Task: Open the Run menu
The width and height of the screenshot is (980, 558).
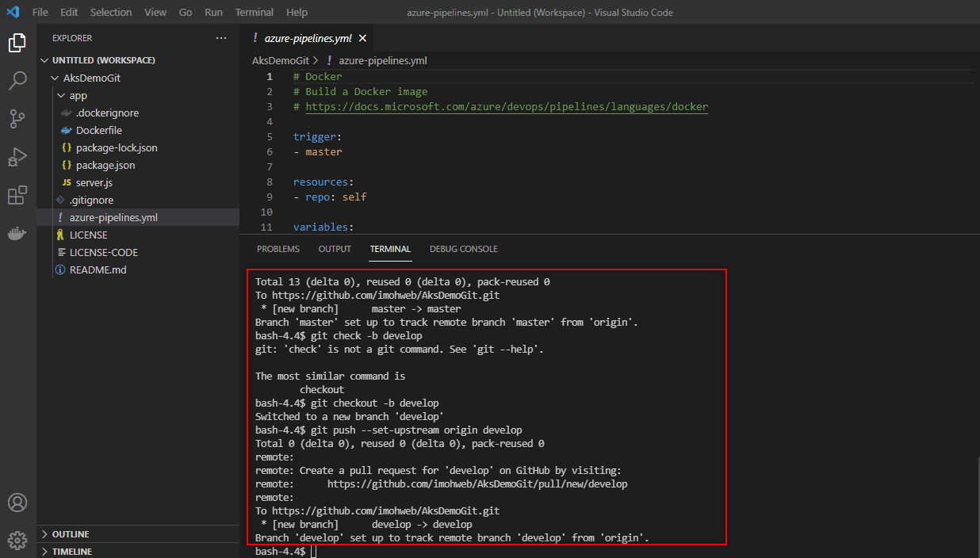Action: [x=213, y=12]
